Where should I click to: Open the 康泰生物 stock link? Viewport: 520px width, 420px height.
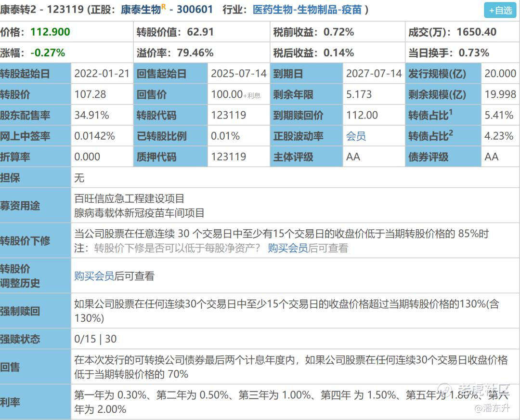(141, 9)
